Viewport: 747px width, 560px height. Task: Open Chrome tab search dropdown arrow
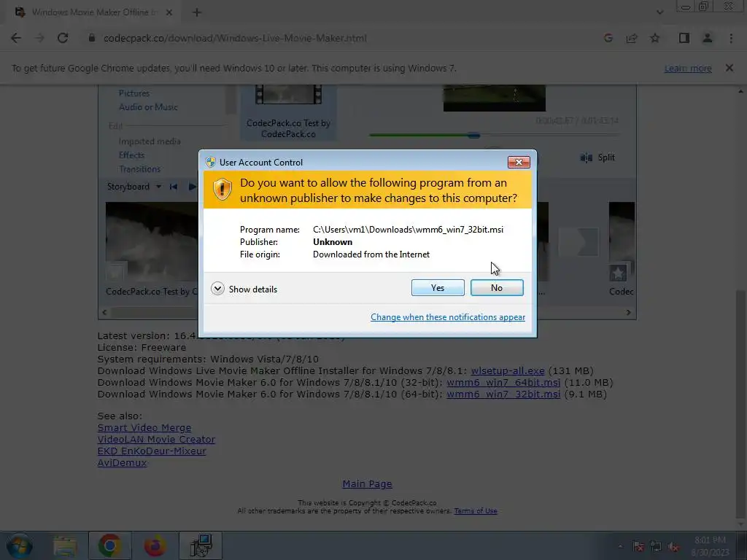coord(659,12)
